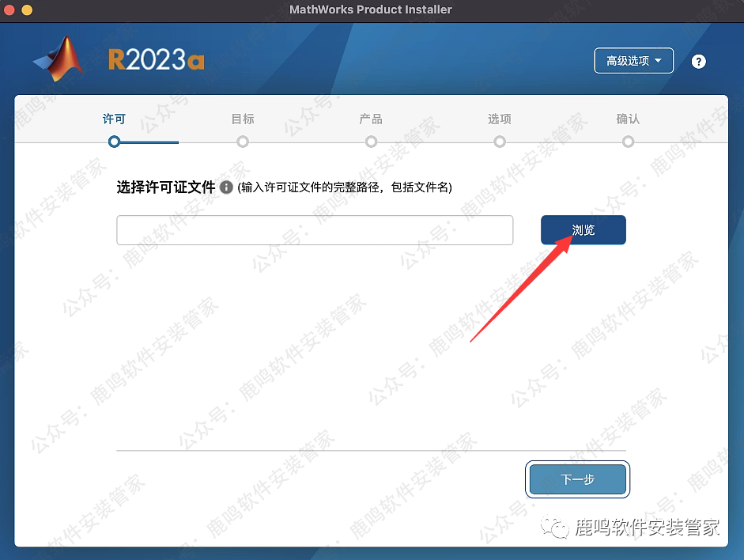The width and height of the screenshot is (744, 560).
Task: Minimize the window with the yellow button
Action: [x=27, y=9]
